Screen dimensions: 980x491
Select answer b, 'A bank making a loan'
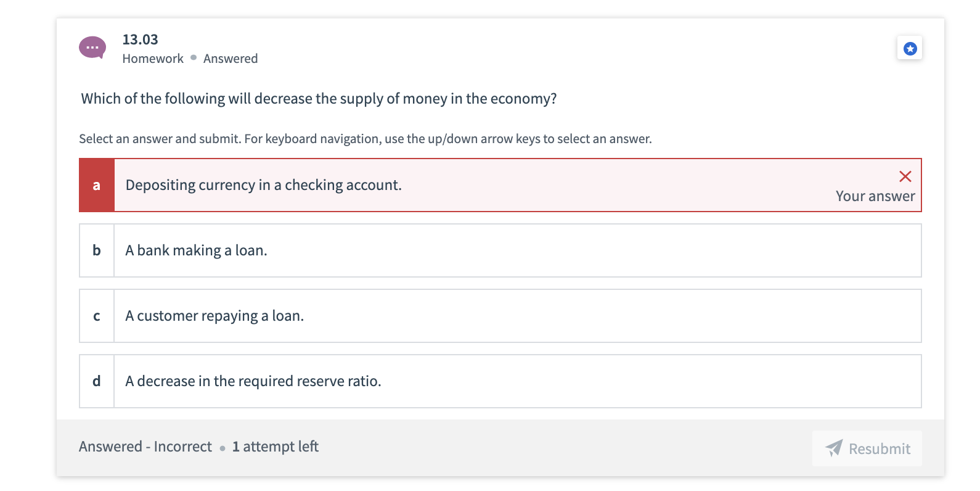[x=431, y=250]
